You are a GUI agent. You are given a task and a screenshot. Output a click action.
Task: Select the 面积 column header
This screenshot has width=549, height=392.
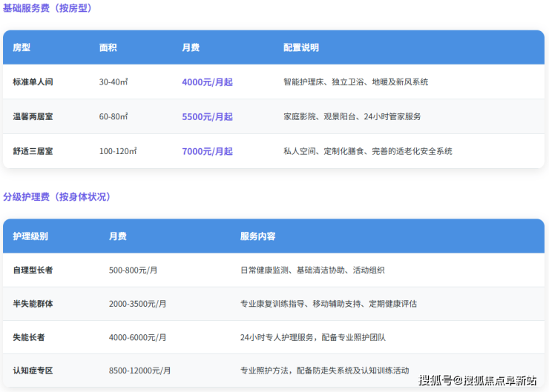(108, 47)
